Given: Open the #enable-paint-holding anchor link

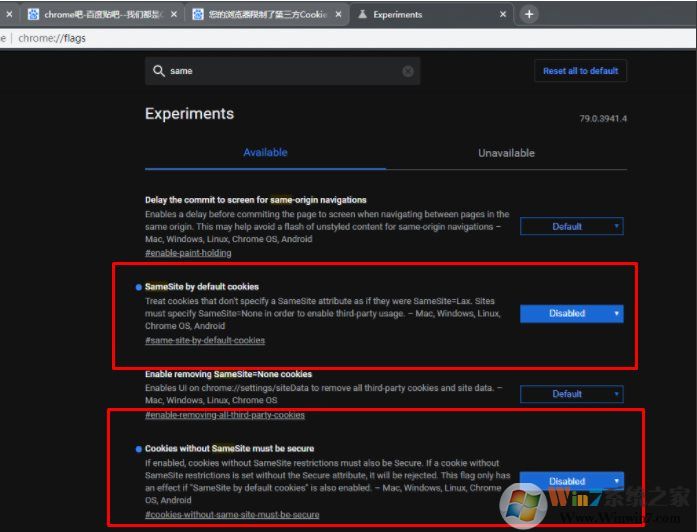Looking at the screenshot, I should tap(190, 253).
